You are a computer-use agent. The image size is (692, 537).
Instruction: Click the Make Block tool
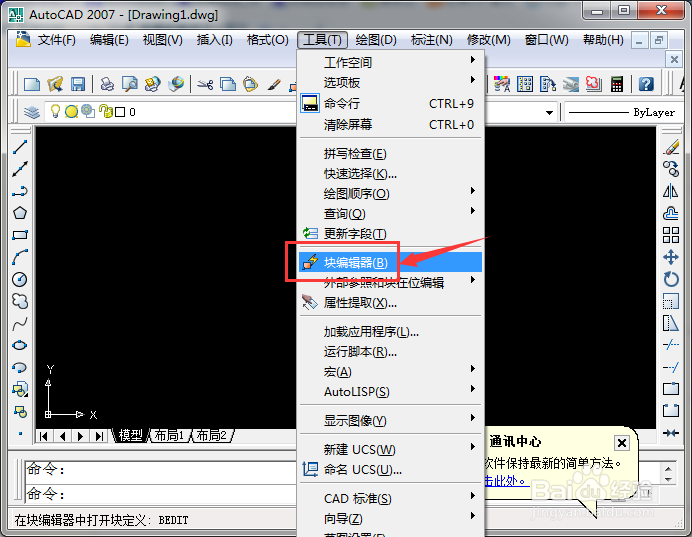tap(19, 412)
